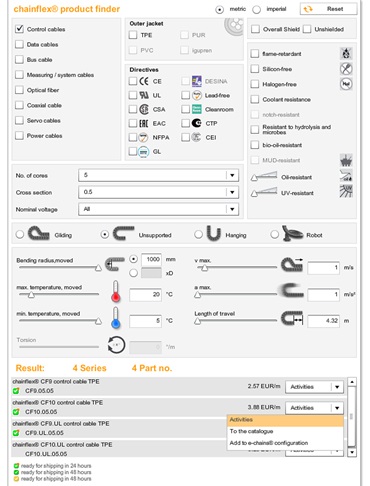The height and width of the screenshot is (486, 370).
Task: Click the DESINA directive logo
Action: [197, 81]
